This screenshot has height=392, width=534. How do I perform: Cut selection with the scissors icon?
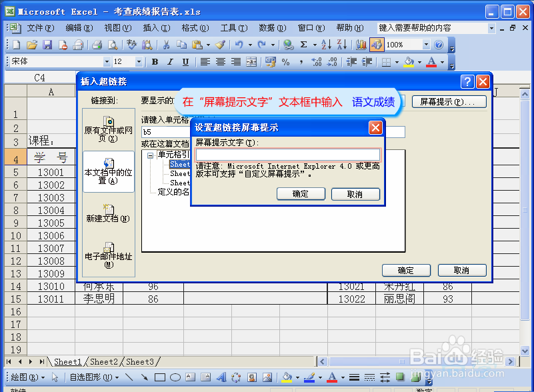[166, 45]
